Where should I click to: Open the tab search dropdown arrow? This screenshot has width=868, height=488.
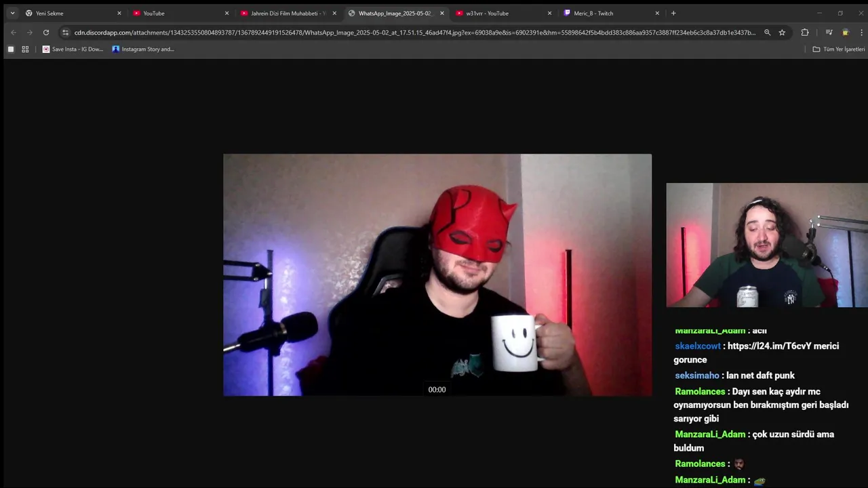pyautogui.click(x=12, y=13)
